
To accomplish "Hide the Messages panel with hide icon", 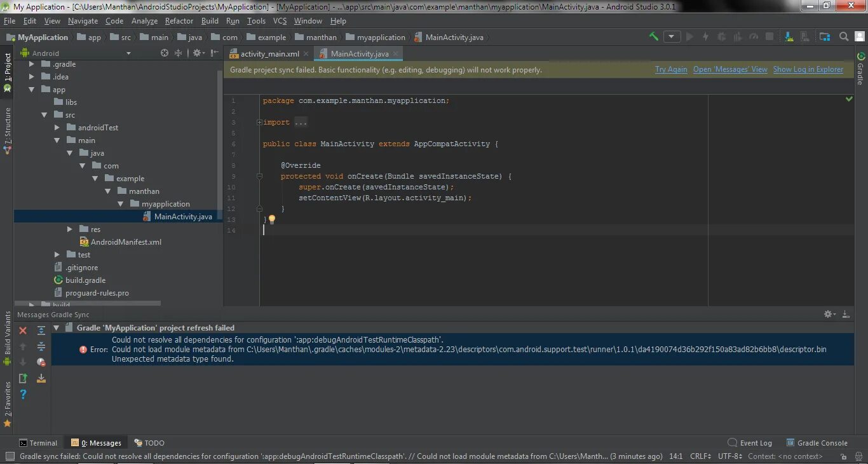I will [846, 314].
